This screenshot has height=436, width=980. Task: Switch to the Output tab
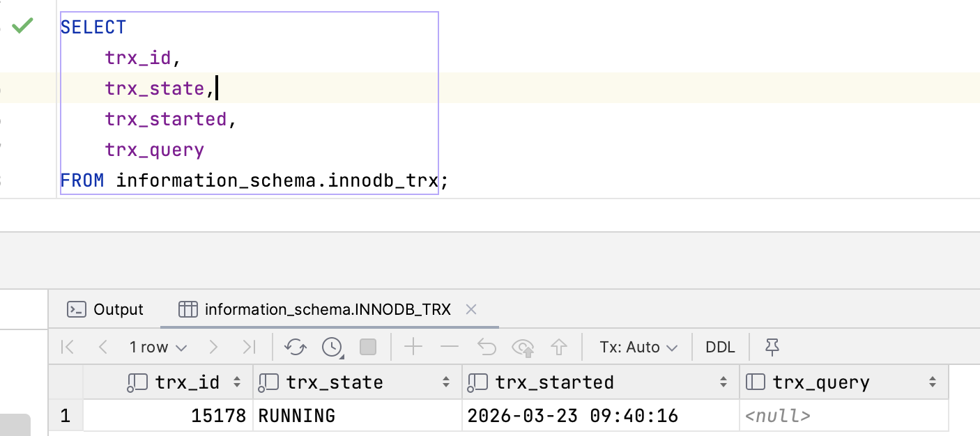pyautogui.click(x=105, y=309)
